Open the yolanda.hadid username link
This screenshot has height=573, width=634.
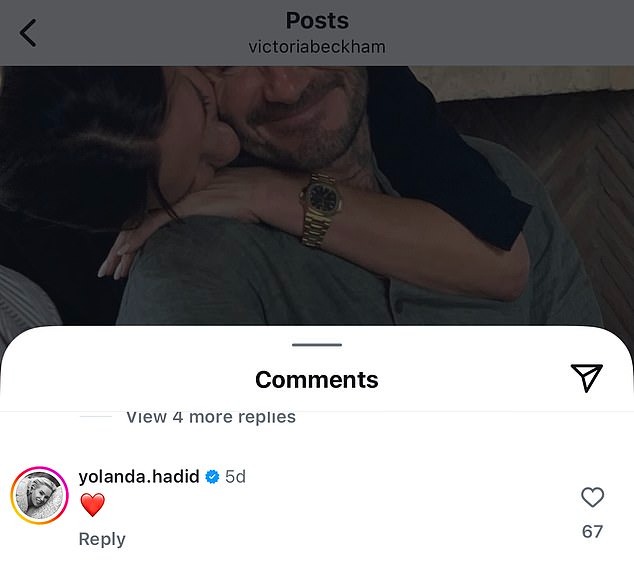pyautogui.click(x=139, y=477)
